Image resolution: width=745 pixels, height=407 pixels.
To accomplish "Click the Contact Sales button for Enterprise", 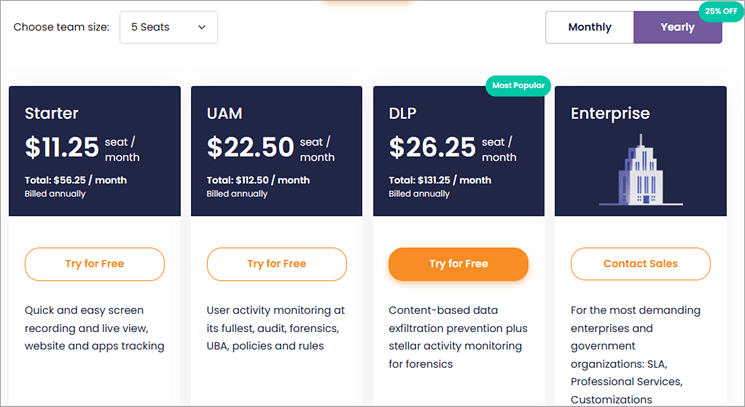I will point(640,264).
